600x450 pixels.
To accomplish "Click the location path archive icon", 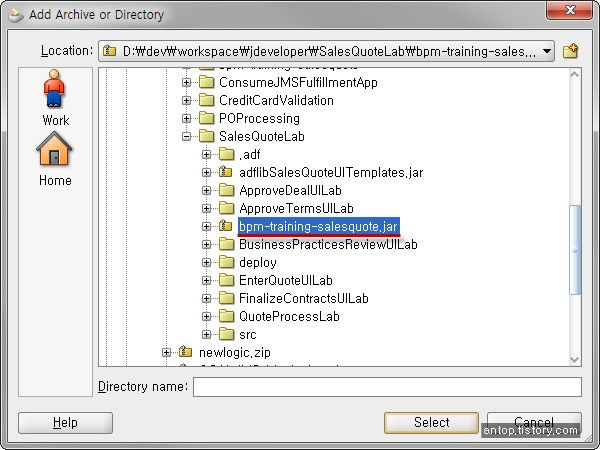I will pos(109,51).
